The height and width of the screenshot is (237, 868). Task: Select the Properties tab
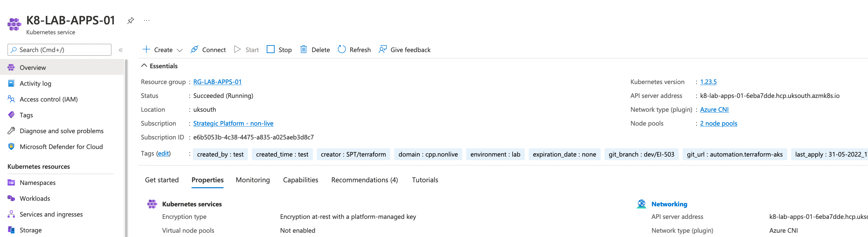[208, 180]
